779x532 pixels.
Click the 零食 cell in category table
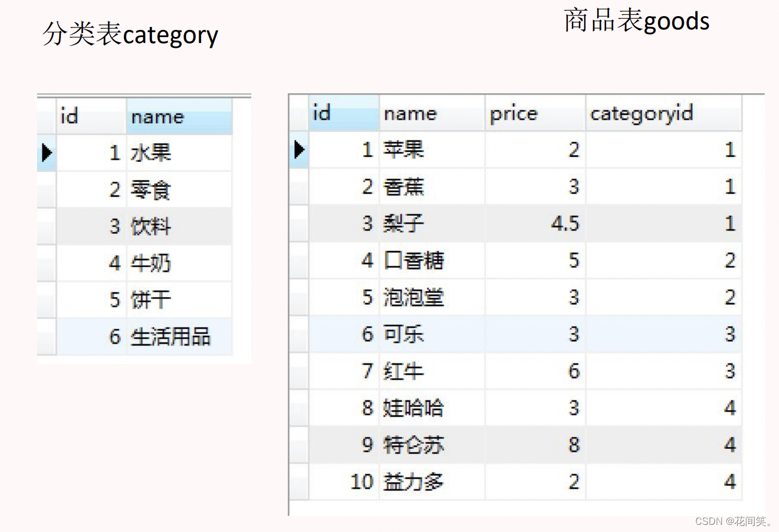(179, 189)
